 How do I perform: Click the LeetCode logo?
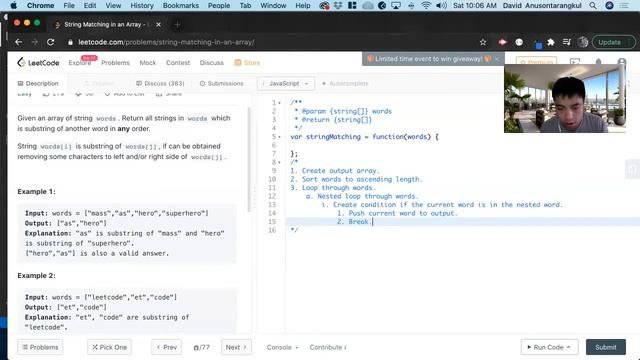click(x=38, y=62)
